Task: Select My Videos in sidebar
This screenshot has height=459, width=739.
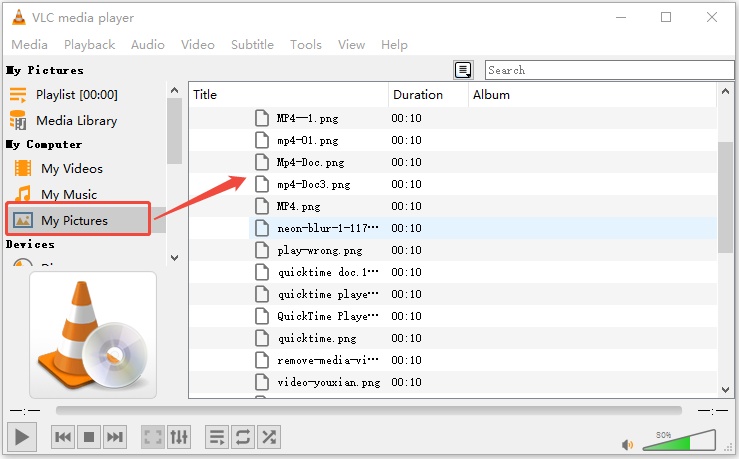Action: tap(72, 169)
